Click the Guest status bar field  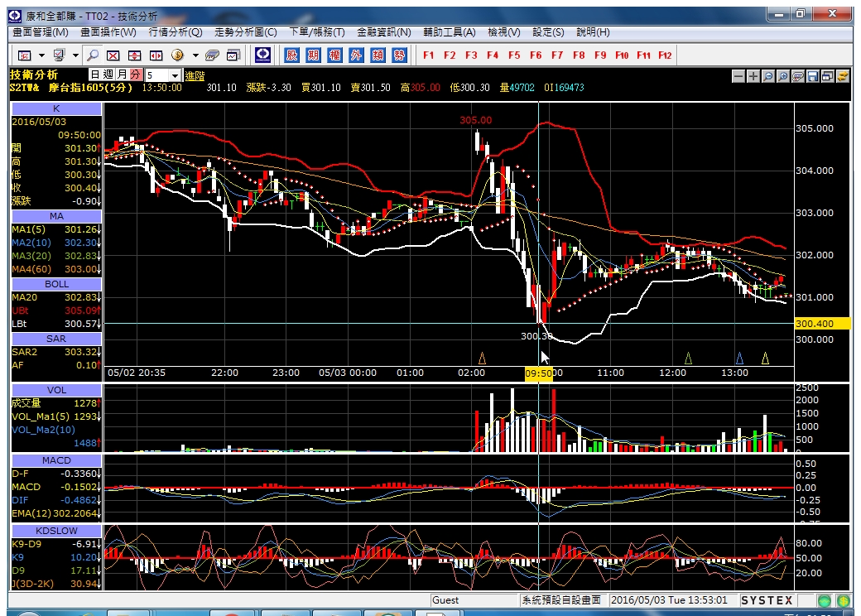pos(474,600)
